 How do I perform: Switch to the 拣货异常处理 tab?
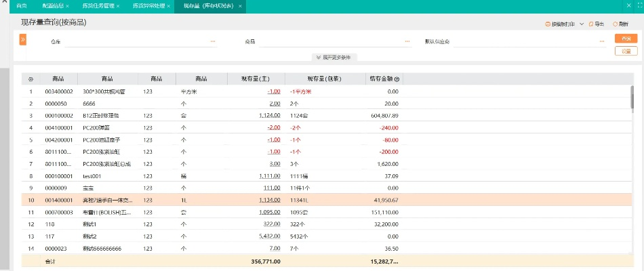tap(148, 6)
